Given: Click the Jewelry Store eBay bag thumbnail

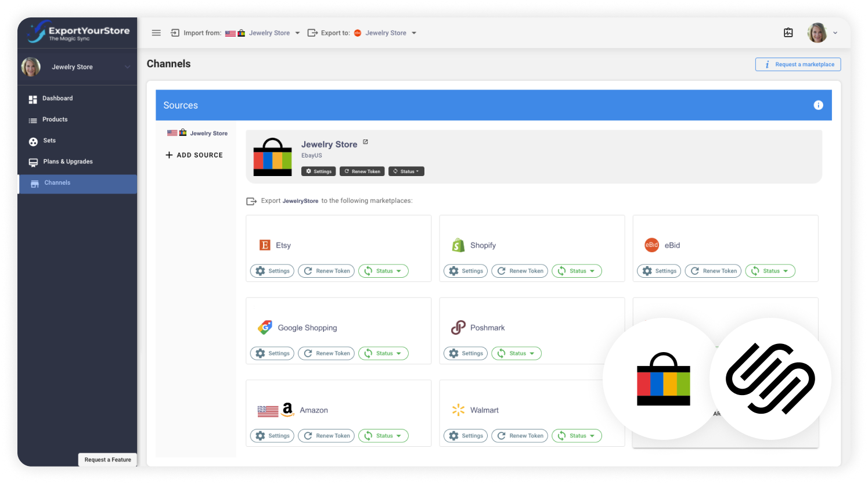Looking at the screenshot, I should pyautogui.click(x=272, y=157).
